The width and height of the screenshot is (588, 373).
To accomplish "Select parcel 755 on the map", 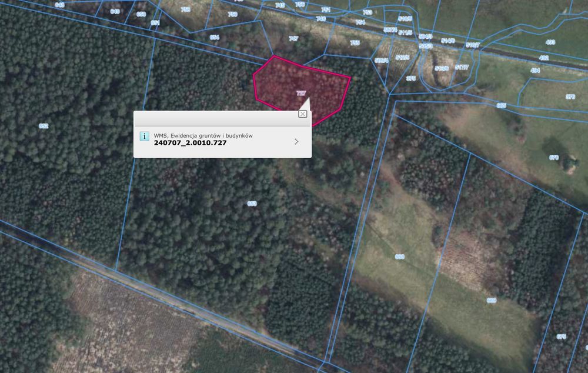I will [x=355, y=43].
